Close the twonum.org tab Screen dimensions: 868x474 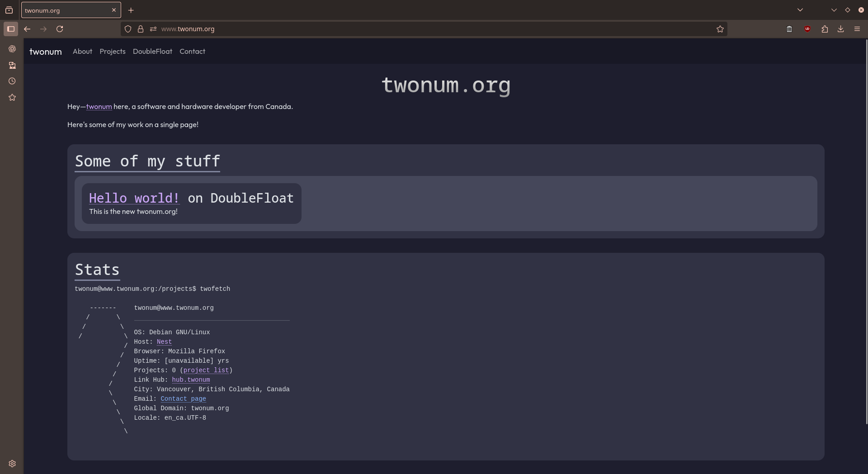[114, 10]
